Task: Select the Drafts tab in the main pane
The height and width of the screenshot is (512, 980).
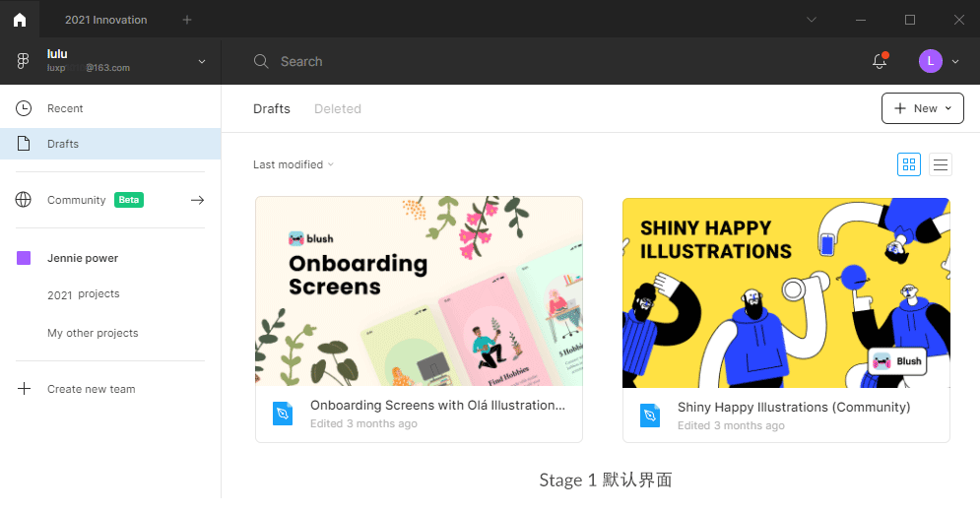Action: [271, 108]
